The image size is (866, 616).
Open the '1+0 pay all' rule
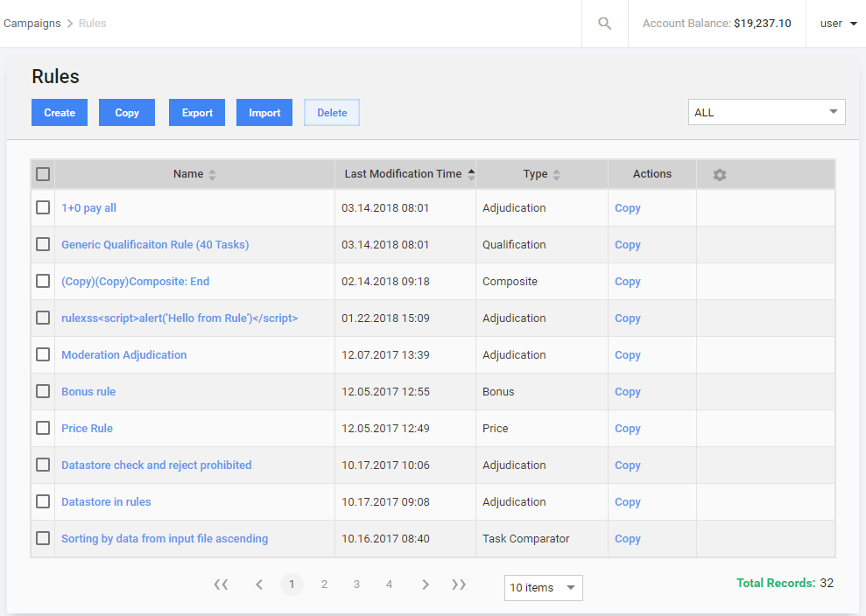tap(89, 208)
